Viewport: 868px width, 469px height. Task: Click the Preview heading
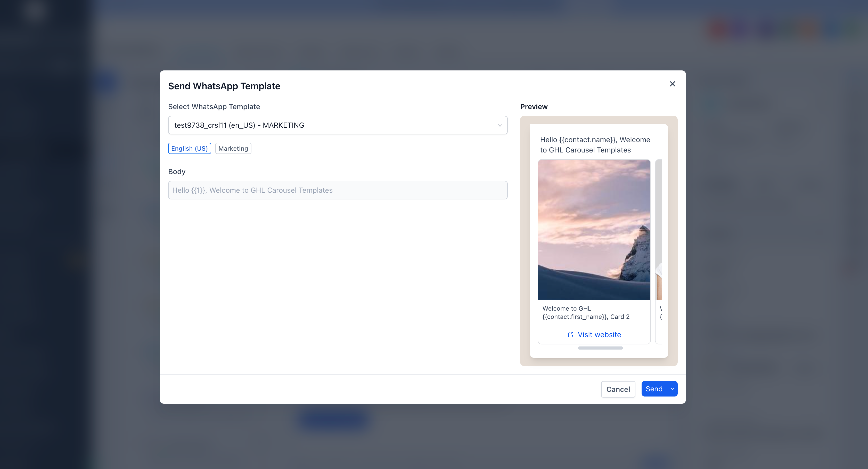point(534,107)
